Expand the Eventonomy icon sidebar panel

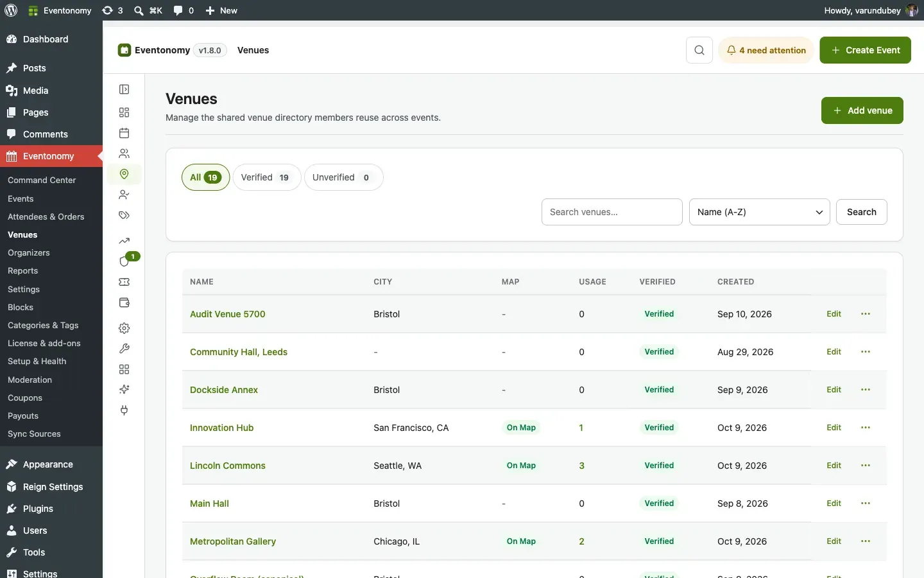point(124,89)
